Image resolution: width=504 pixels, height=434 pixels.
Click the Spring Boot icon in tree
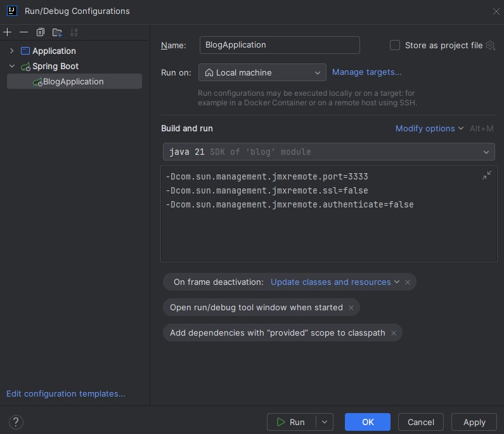[25, 66]
